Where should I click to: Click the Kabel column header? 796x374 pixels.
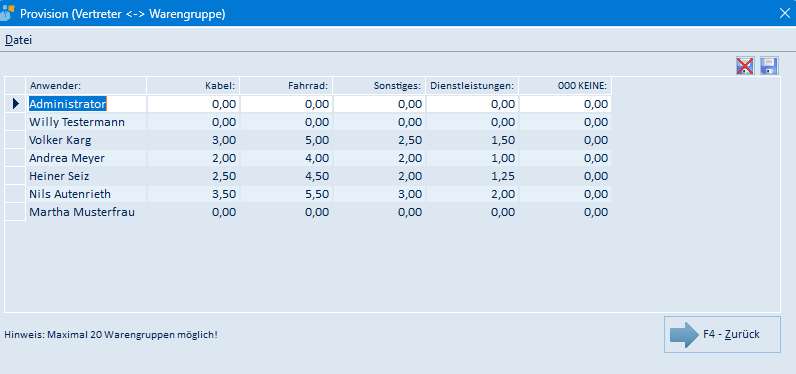pyautogui.click(x=193, y=86)
